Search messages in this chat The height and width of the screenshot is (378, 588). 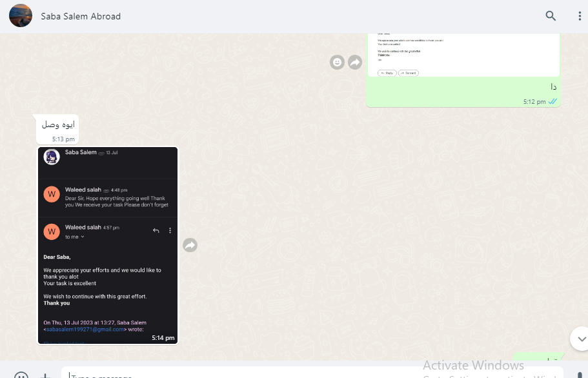click(x=551, y=15)
